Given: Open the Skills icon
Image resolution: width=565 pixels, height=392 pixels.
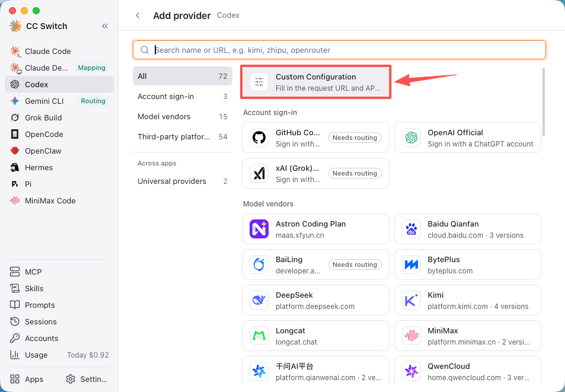Looking at the screenshot, I should pos(15,288).
